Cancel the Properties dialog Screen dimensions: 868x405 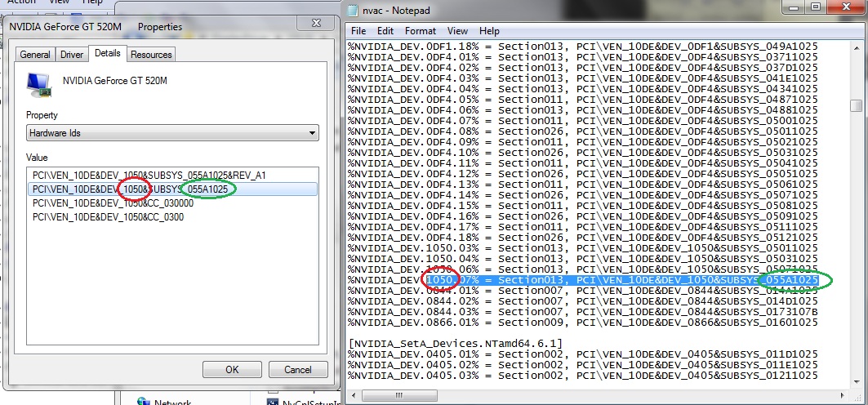298,370
